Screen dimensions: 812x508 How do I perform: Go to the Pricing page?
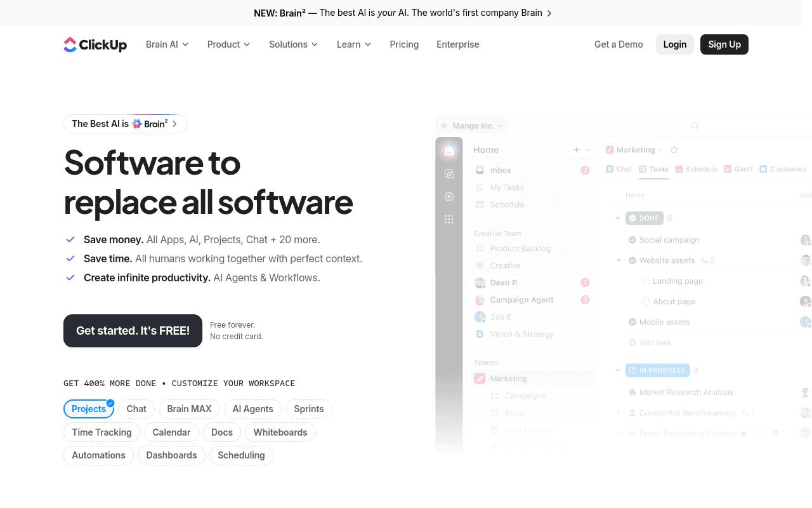coord(404,44)
